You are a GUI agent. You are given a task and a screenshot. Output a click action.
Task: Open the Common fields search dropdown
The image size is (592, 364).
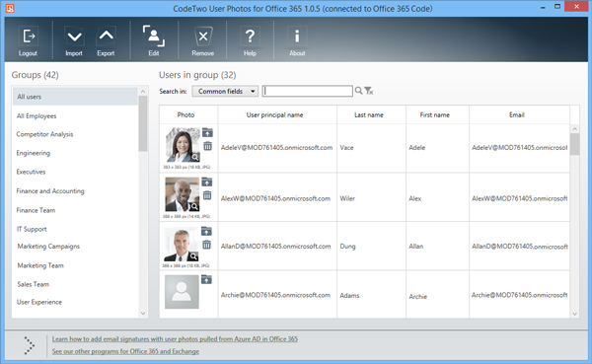click(x=225, y=91)
